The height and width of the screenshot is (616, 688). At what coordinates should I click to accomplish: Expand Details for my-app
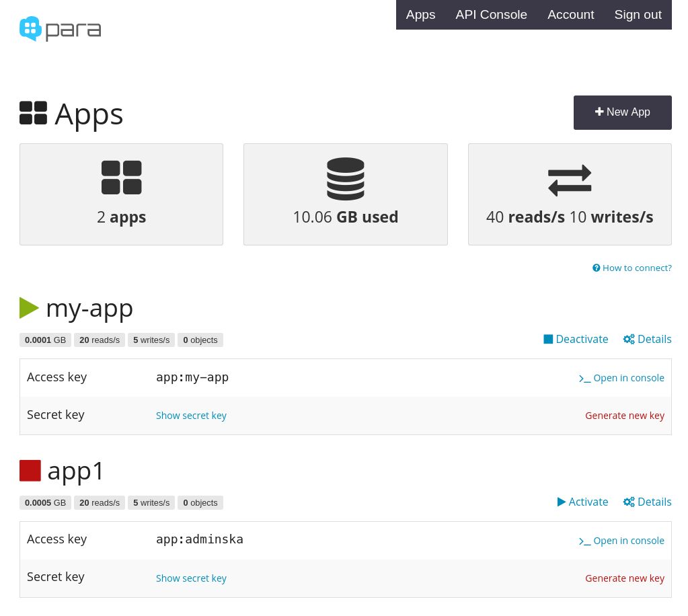pos(647,339)
